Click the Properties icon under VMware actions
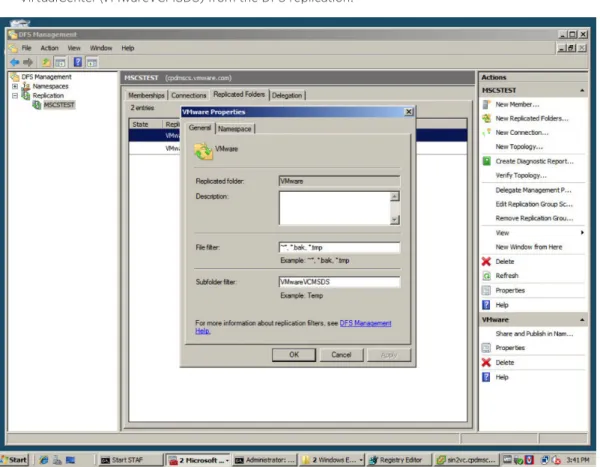 (x=486, y=348)
